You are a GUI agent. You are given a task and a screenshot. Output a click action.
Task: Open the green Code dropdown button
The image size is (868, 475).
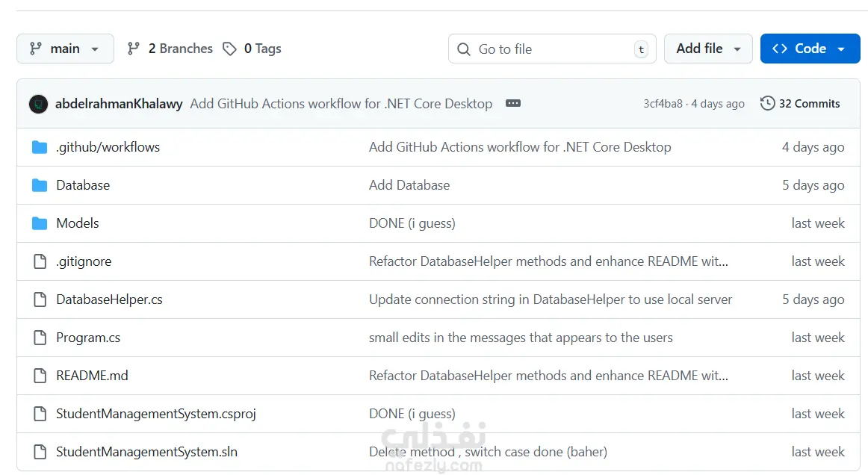coord(810,49)
